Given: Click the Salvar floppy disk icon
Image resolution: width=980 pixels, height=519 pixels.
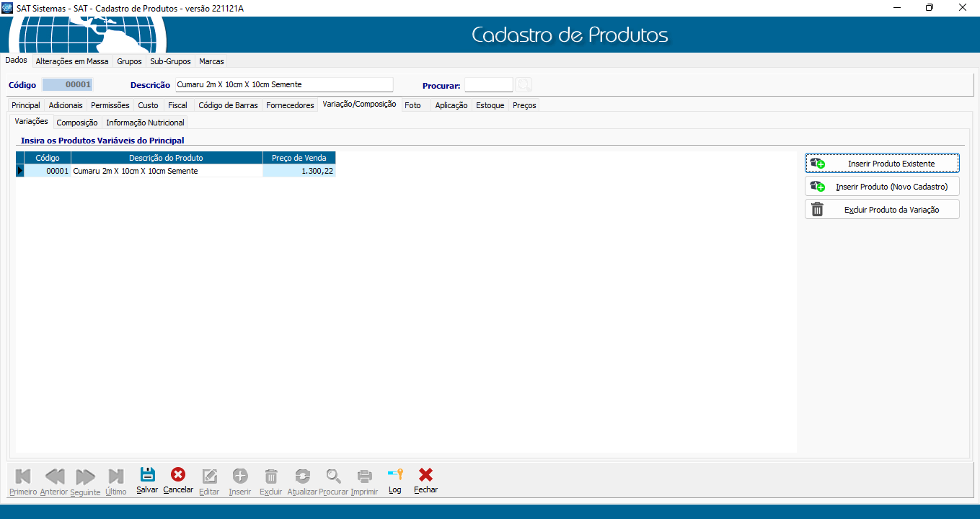Looking at the screenshot, I should pos(147,476).
